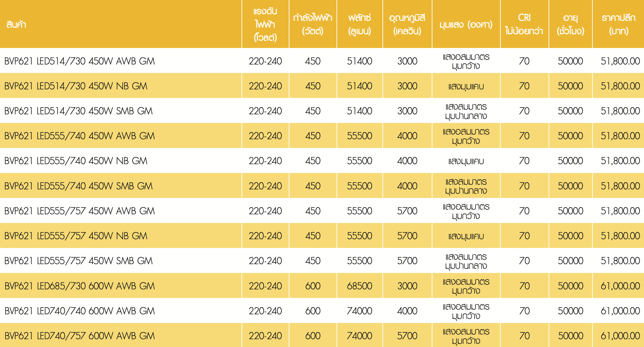Screen dimensions: 644x347
Task: Click product BVP621 LED740/740 600W AWB GM
Action: click(x=80, y=311)
